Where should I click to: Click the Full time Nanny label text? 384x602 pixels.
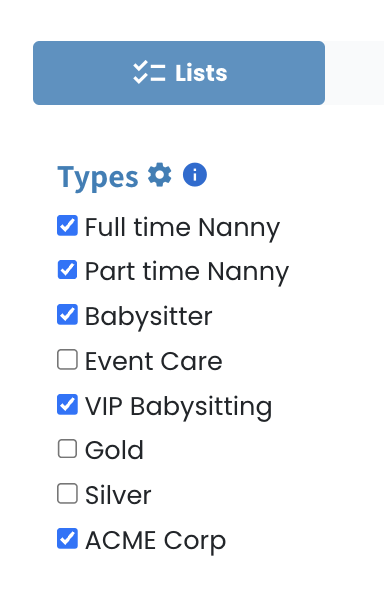(182, 228)
